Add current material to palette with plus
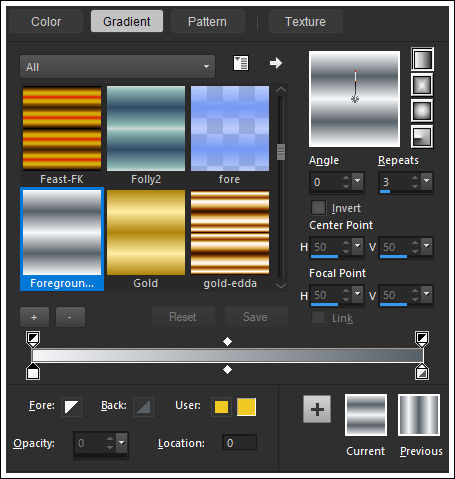 317,409
